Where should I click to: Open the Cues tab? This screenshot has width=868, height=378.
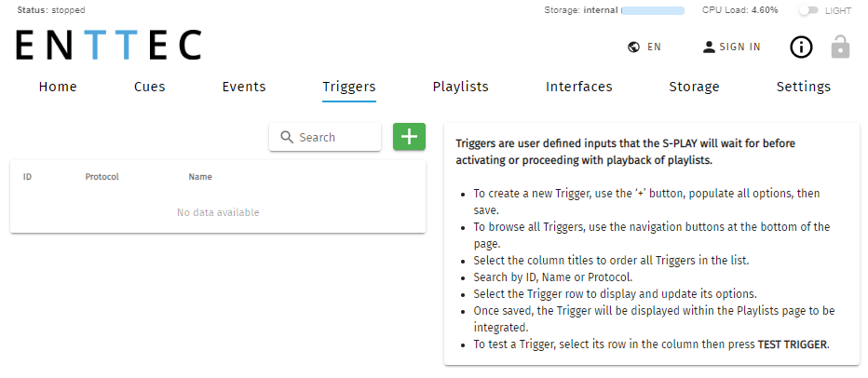(149, 87)
